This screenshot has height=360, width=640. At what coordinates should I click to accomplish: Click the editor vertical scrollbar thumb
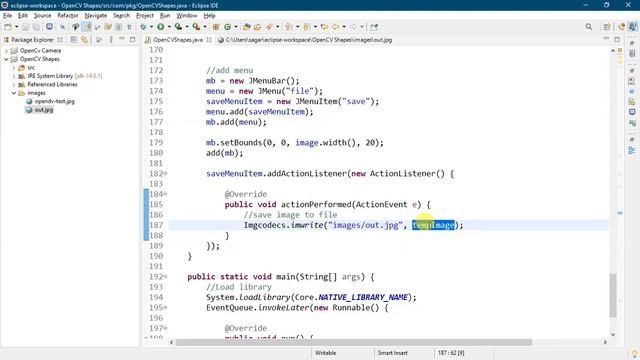coord(613,295)
